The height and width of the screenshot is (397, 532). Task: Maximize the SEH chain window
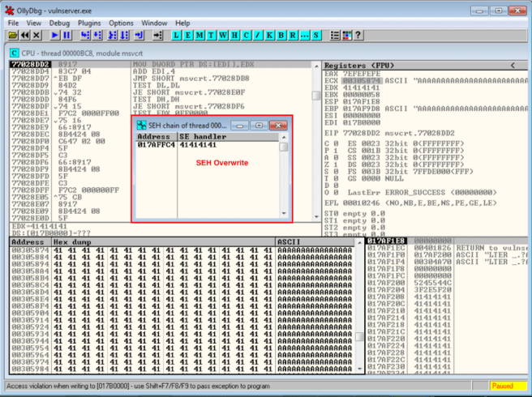click(x=259, y=126)
